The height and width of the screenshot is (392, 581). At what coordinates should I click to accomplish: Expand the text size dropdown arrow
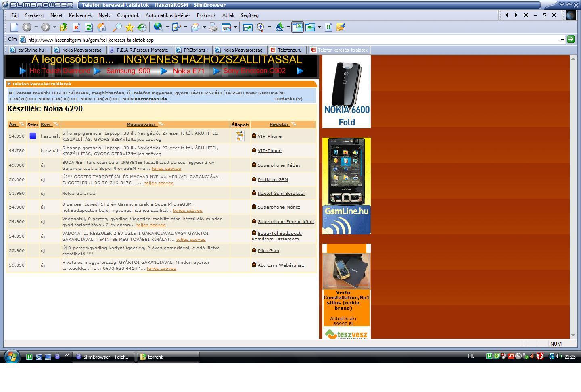(x=288, y=27)
